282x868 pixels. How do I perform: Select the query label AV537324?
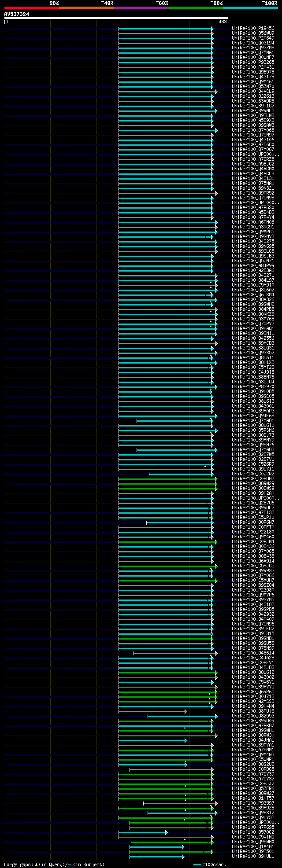17,14
